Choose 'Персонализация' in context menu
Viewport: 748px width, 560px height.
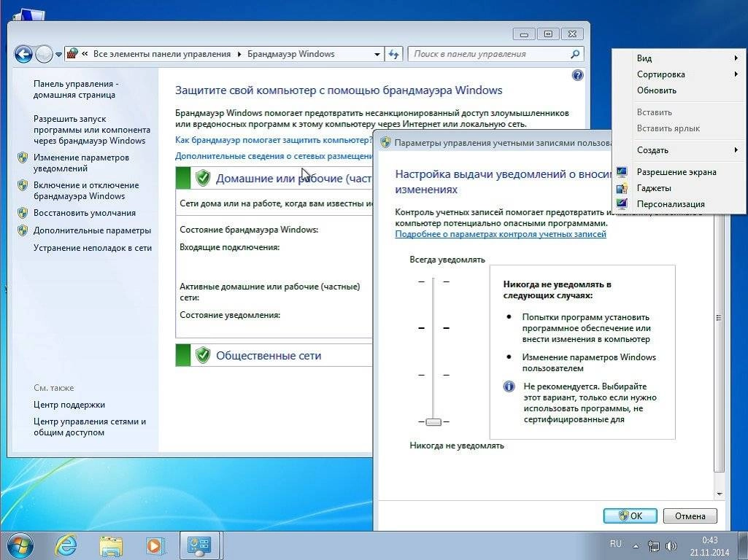679,204
